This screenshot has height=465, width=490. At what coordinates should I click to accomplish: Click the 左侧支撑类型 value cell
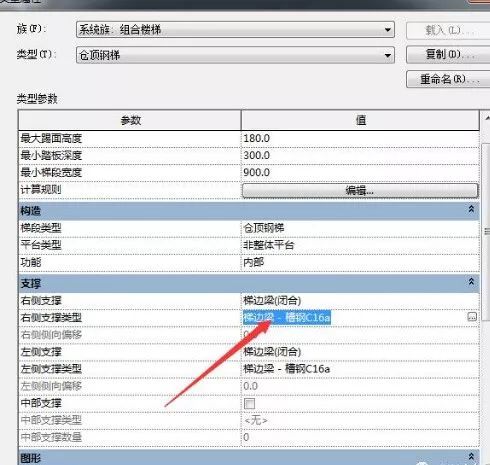click(x=360, y=369)
